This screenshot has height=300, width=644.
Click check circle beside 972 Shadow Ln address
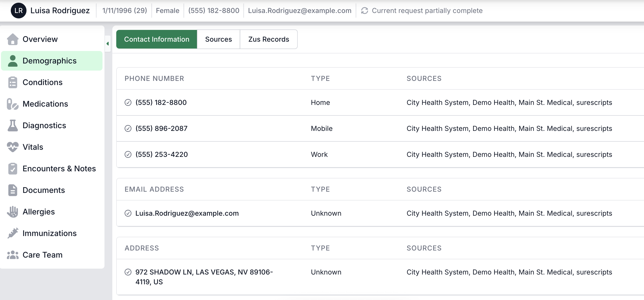click(x=128, y=272)
